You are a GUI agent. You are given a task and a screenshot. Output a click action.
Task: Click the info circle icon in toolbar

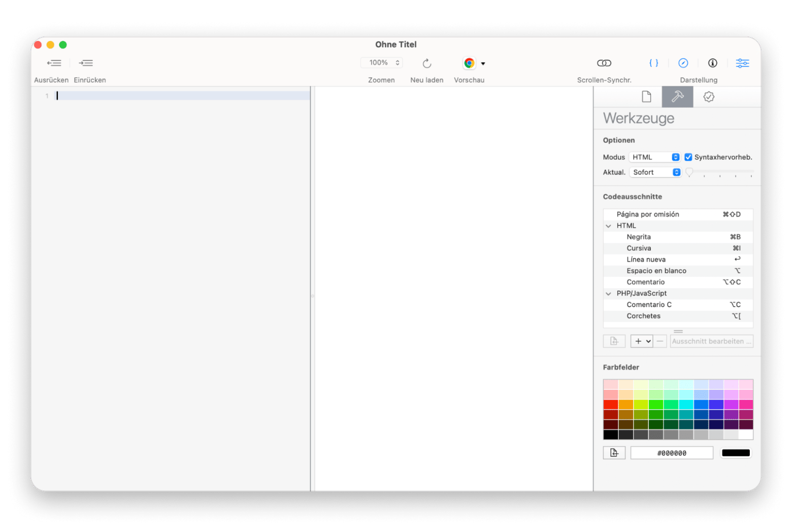click(713, 63)
